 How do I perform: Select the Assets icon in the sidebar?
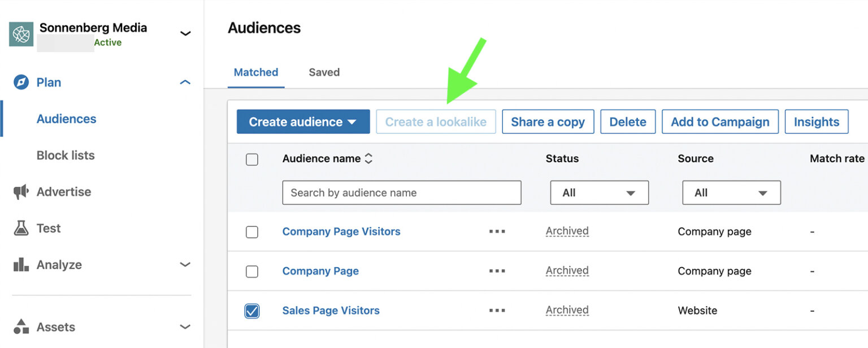click(21, 327)
